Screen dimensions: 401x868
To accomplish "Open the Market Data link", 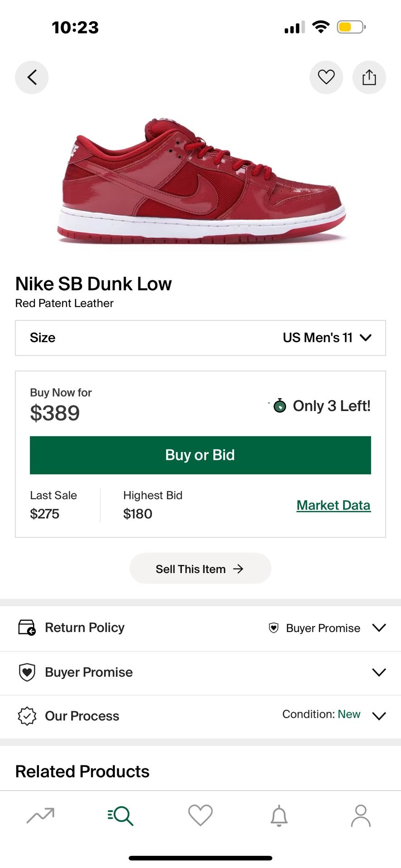I will (333, 505).
